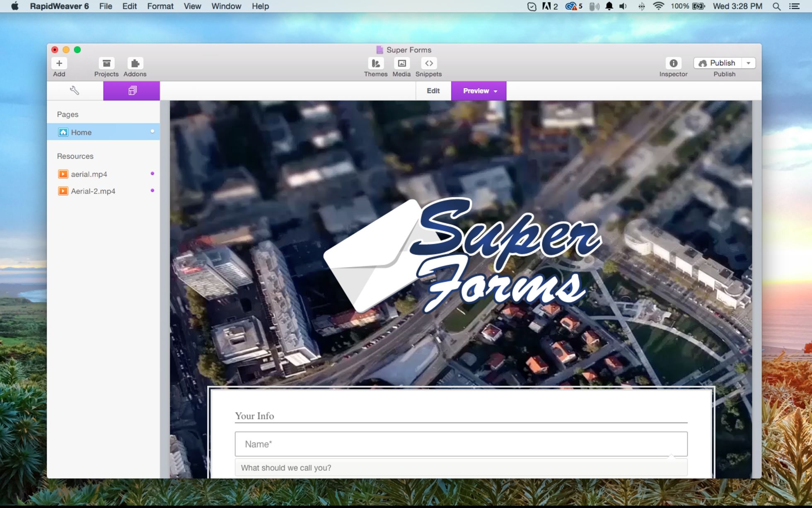This screenshot has height=508, width=812.
Task: Open the Window menu
Action: 226,6
